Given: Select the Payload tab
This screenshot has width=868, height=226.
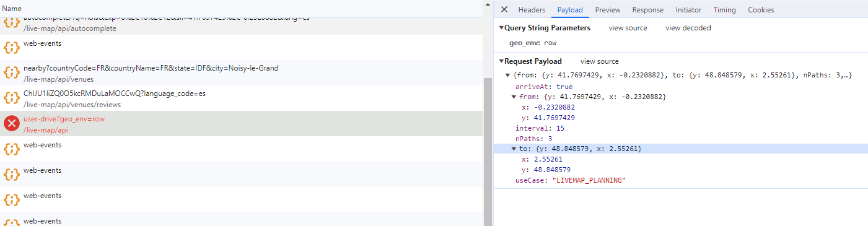Looking at the screenshot, I should coord(570,9).
